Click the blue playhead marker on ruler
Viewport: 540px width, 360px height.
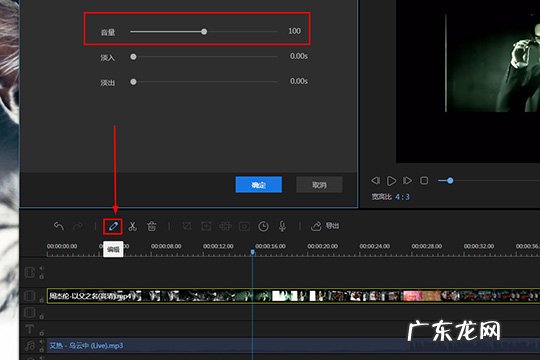click(x=252, y=252)
